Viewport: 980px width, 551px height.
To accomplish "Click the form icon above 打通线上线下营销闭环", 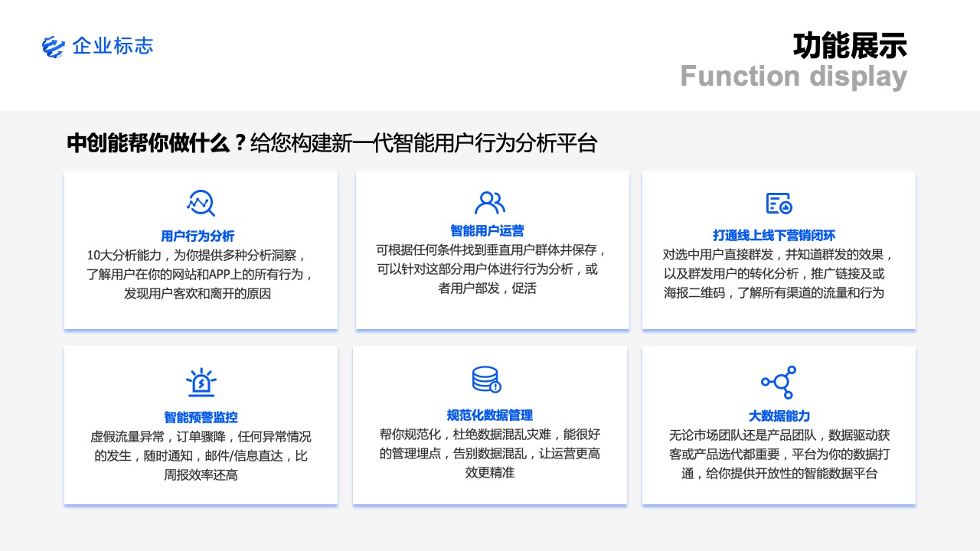I will [x=779, y=203].
